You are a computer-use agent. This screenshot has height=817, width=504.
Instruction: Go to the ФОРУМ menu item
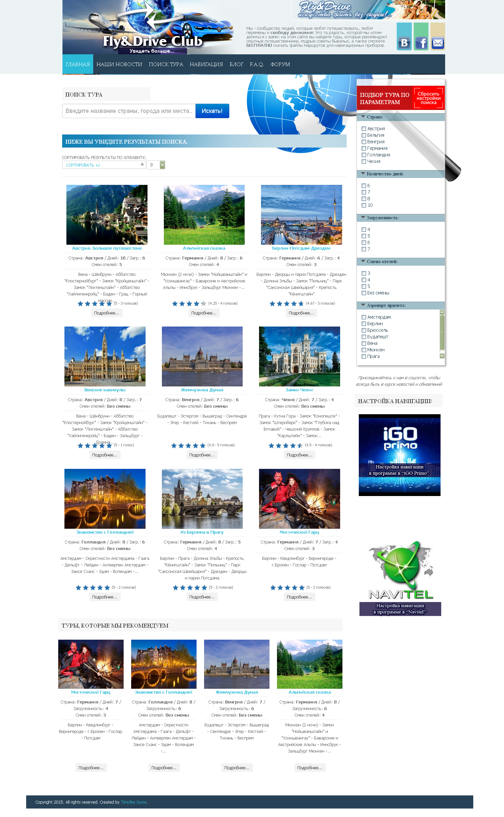pyautogui.click(x=280, y=64)
